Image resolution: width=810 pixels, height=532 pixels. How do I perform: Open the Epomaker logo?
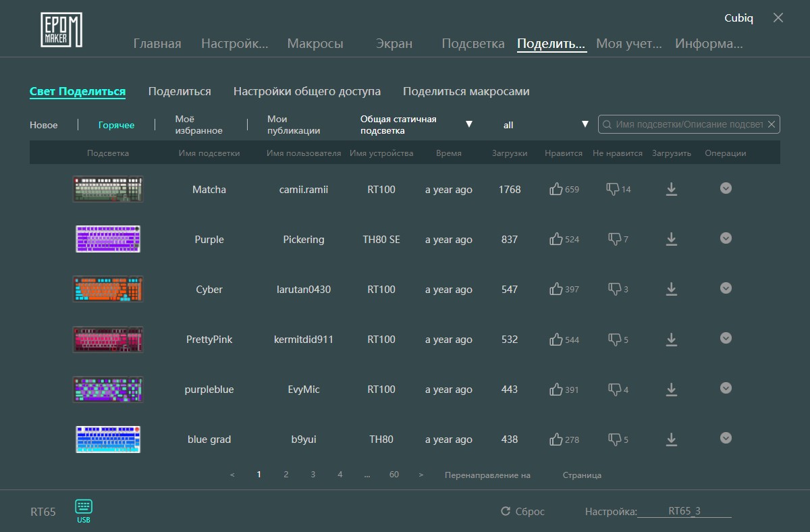(x=61, y=30)
